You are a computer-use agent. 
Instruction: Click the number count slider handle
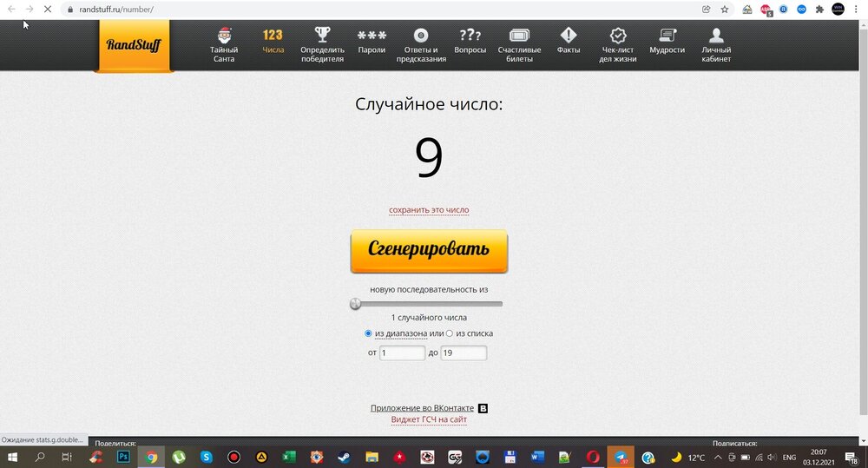[355, 304]
